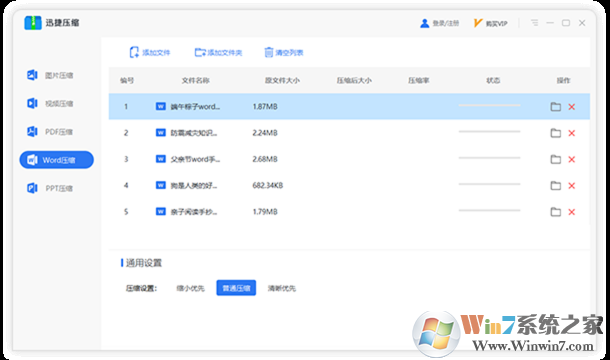Viewport: 610px width, 360px height.
Task: Click the clear list trash icon
Action: pos(268,53)
